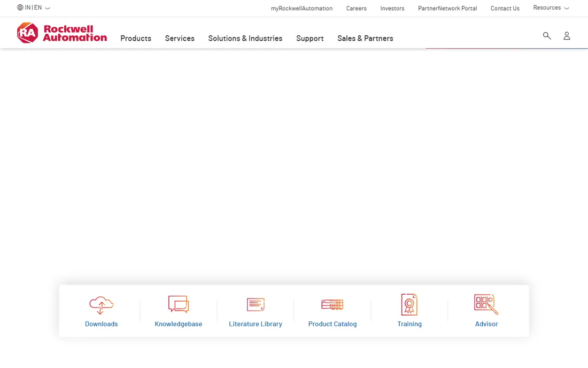
Task: Click the Downloads cloud icon
Action: [101, 305]
